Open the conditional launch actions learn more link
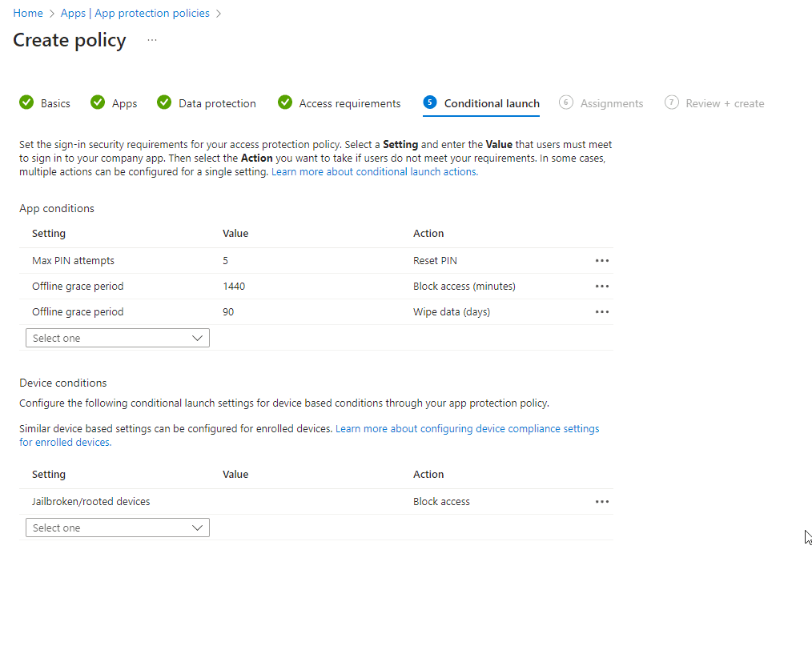 (373, 171)
